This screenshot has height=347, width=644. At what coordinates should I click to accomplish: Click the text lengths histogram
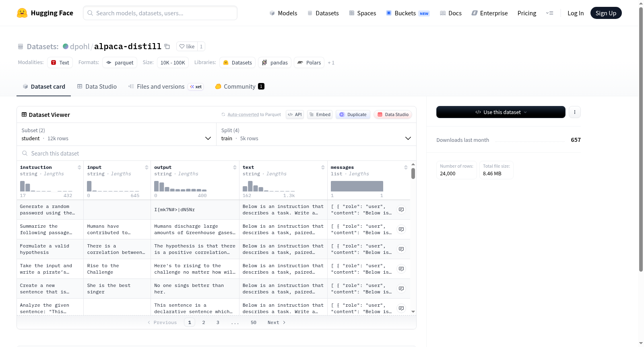(269, 186)
